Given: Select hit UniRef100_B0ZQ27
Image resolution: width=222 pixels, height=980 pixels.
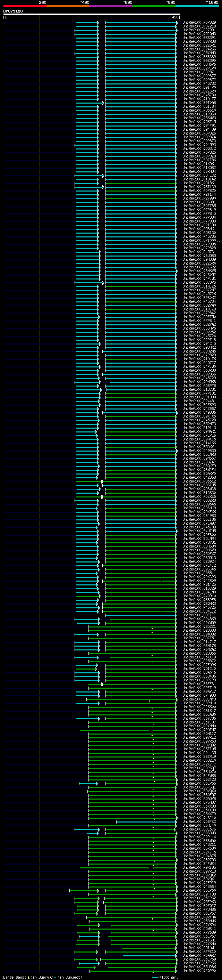Looking at the screenshot, I should (199, 906).
